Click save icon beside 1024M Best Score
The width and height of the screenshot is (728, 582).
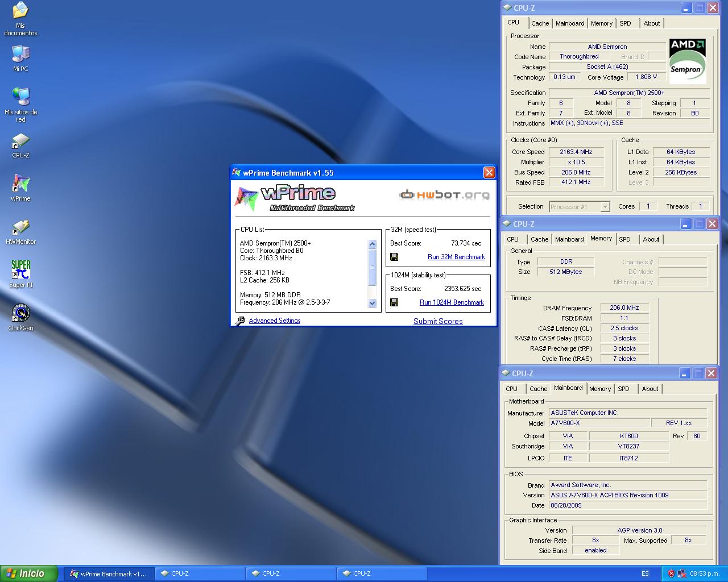coord(394,302)
